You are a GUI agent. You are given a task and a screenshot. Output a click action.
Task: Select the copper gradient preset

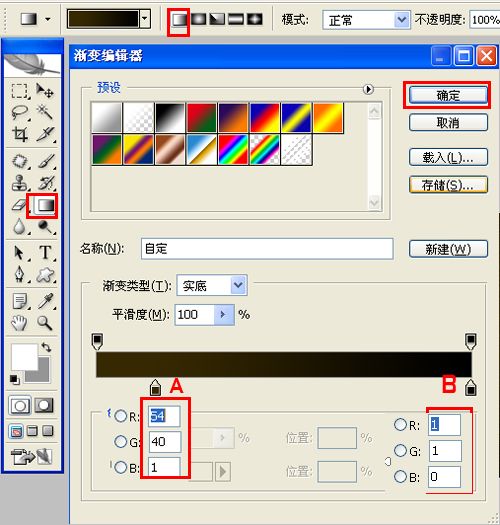pyautogui.click(x=169, y=149)
